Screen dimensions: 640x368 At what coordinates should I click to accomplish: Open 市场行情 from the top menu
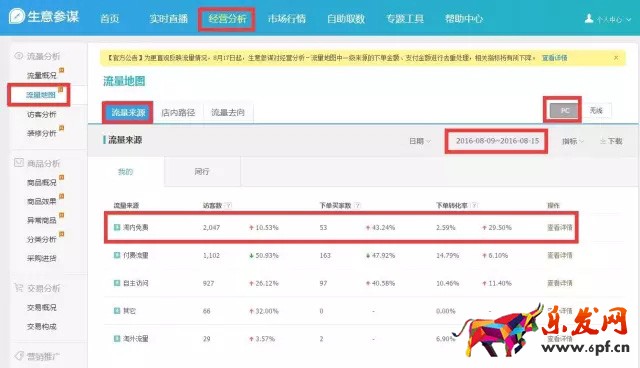point(287,19)
